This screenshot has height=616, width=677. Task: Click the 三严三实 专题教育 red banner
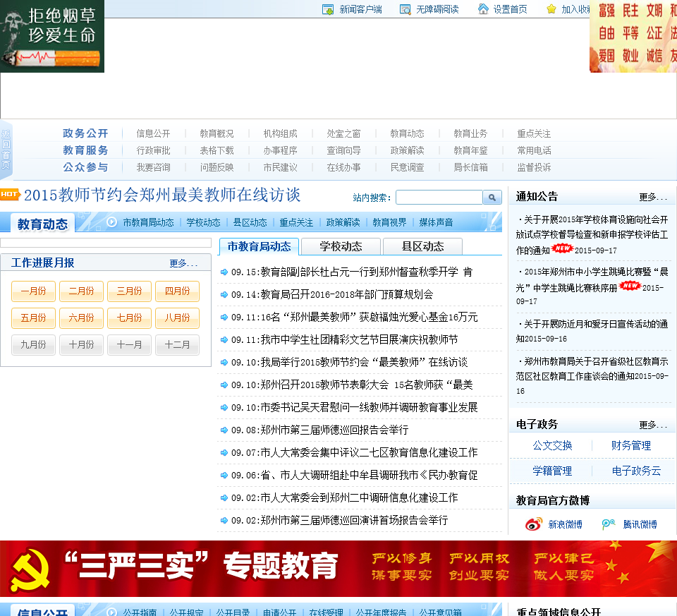tap(338, 569)
